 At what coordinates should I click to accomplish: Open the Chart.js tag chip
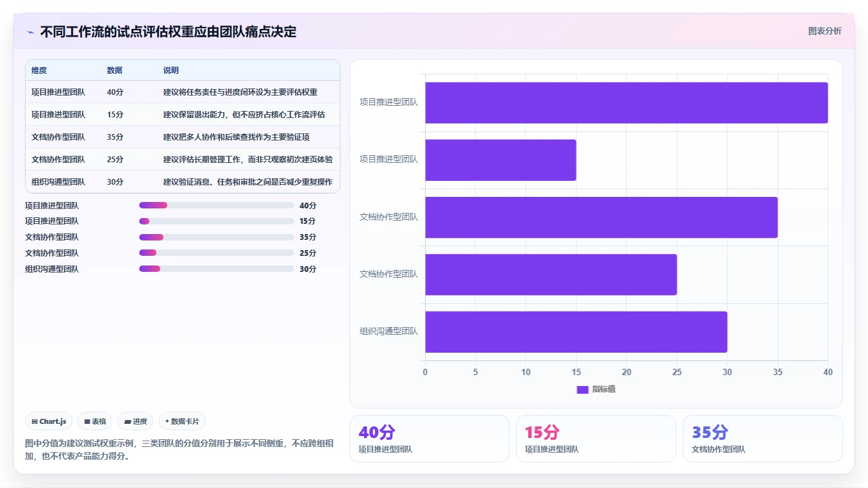point(49,421)
